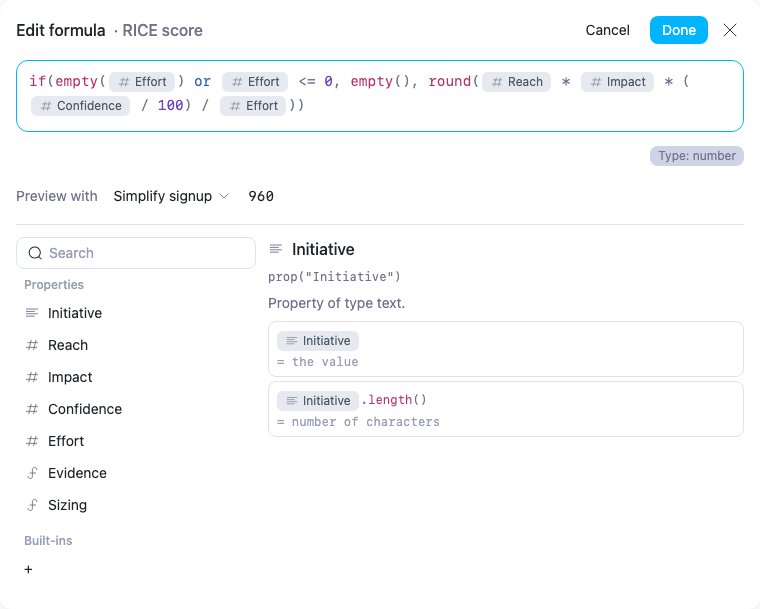The image size is (760, 609).
Task: Click the number icon beside Confidence
Action: (x=32, y=409)
